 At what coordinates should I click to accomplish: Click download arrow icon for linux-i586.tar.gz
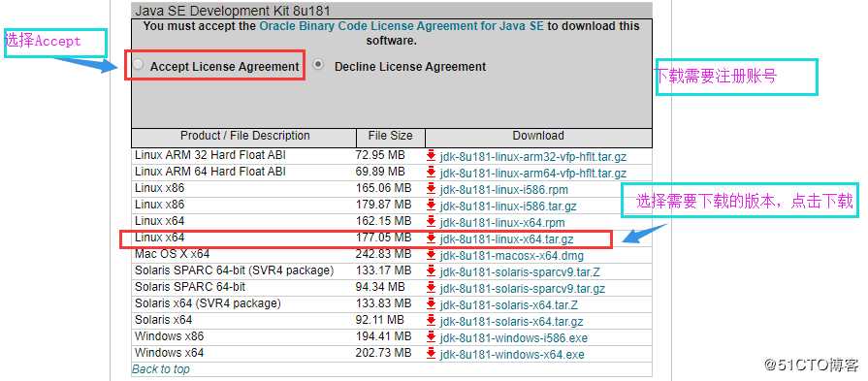pos(432,206)
